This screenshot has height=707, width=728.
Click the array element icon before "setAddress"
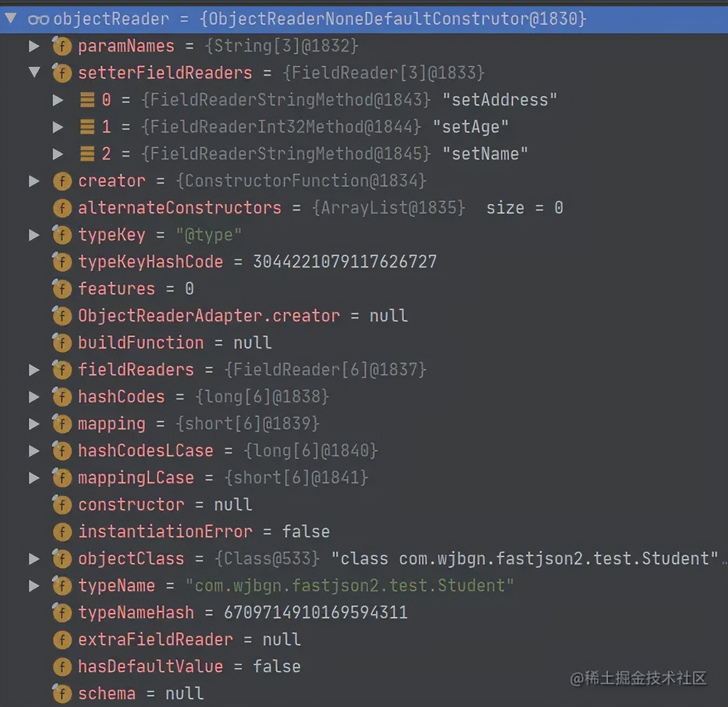tap(87, 100)
